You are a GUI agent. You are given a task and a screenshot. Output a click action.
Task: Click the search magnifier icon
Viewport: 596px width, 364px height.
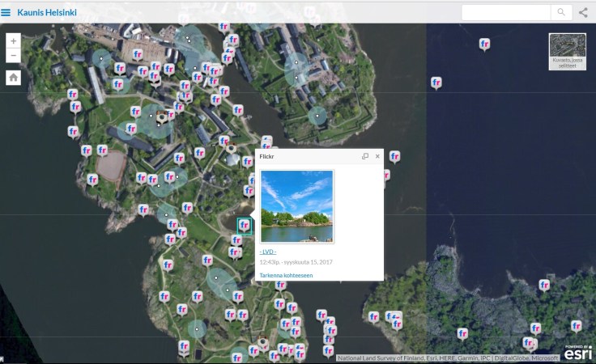(560, 12)
